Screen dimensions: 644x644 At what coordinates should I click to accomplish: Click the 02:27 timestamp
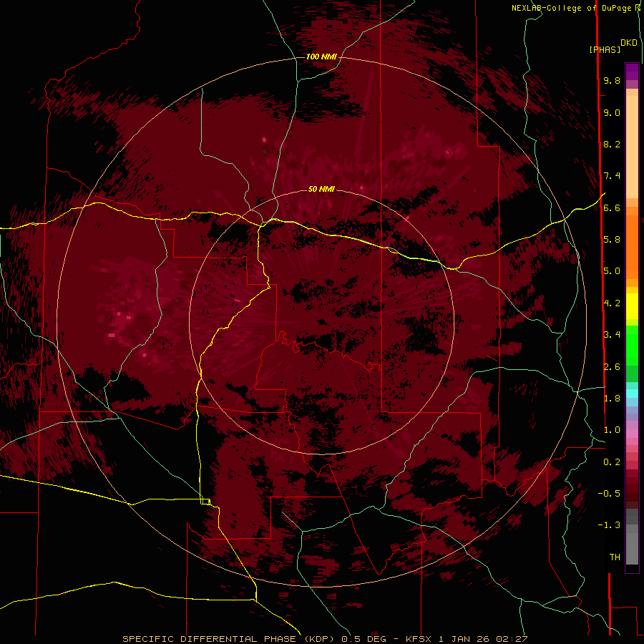[512, 639]
